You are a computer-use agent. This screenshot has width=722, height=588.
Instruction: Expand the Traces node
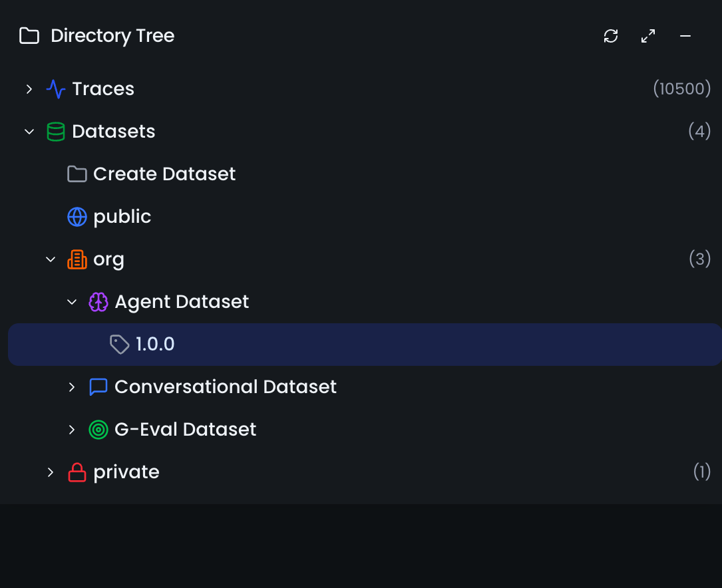click(29, 89)
